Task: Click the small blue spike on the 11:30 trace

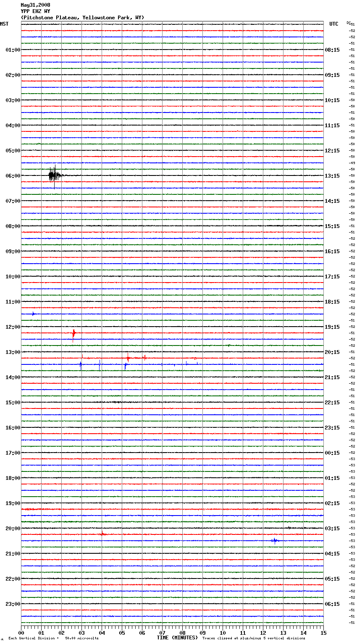Action: click(x=34, y=314)
